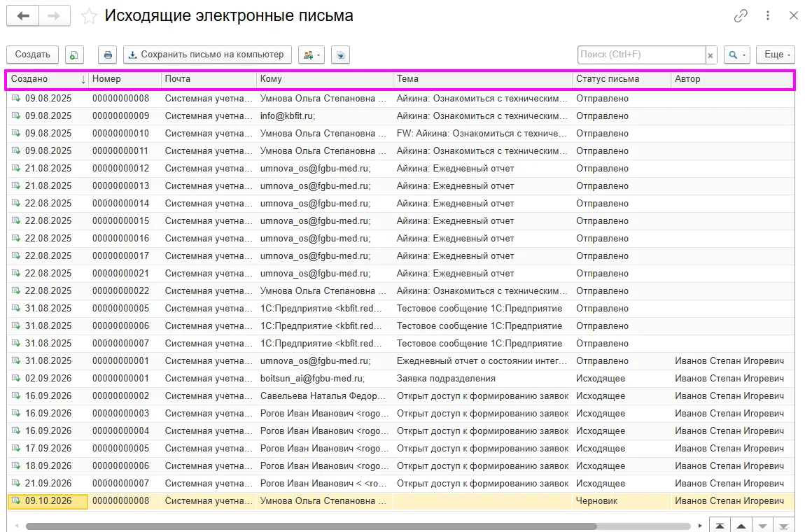The width and height of the screenshot is (805, 532).
Task: Click letter icon in row 00000000011
Action: [16, 150]
